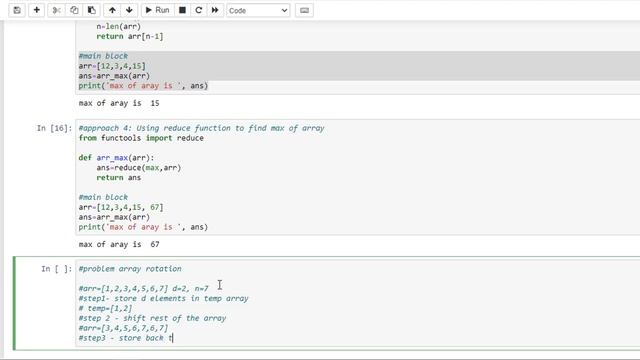Interrupt the kernel with the stop icon
Screen dimensions: 640x360
(182, 10)
